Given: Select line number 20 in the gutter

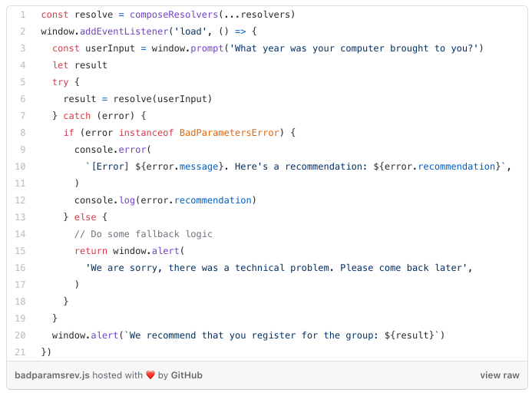Looking at the screenshot, I should click(x=21, y=335).
